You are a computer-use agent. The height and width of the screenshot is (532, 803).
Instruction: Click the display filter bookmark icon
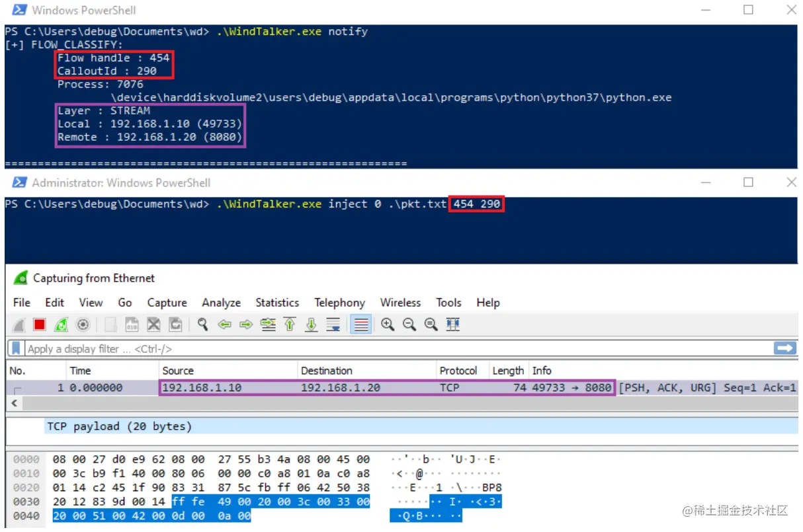(16, 348)
